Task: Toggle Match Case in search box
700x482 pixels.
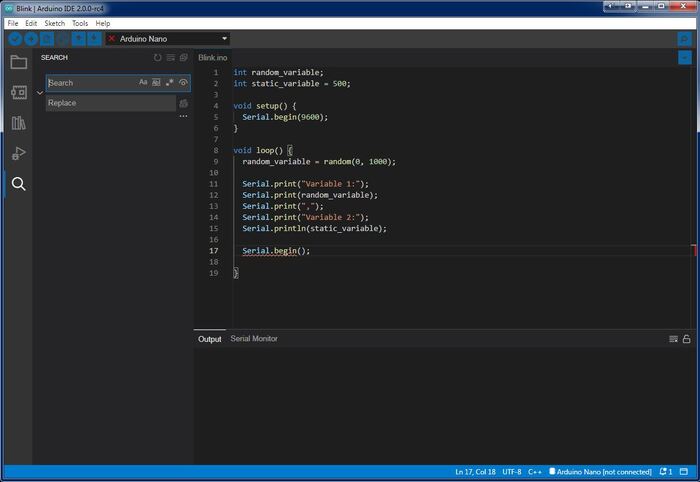Action: (x=143, y=83)
